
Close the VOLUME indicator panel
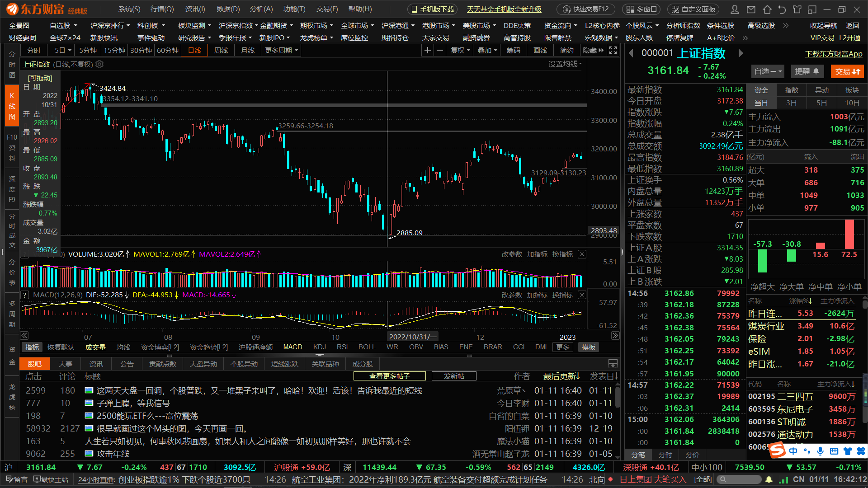[582, 254]
